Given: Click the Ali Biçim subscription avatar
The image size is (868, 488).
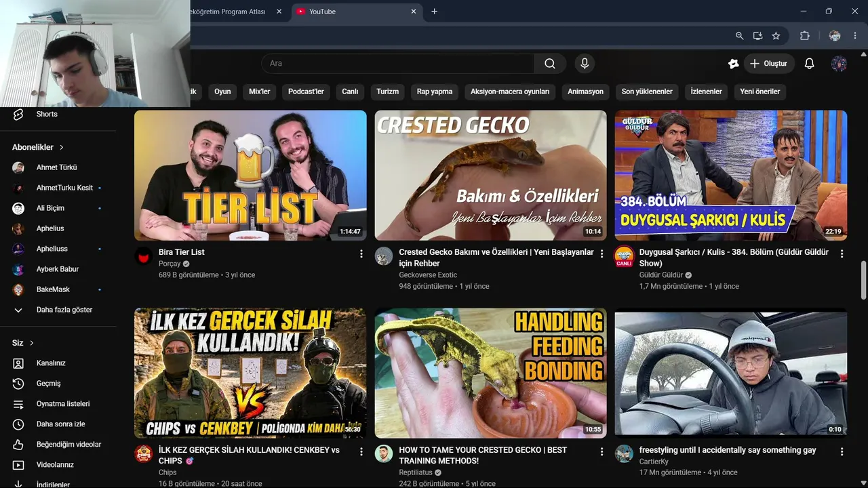Looking at the screenshot, I should (18, 208).
